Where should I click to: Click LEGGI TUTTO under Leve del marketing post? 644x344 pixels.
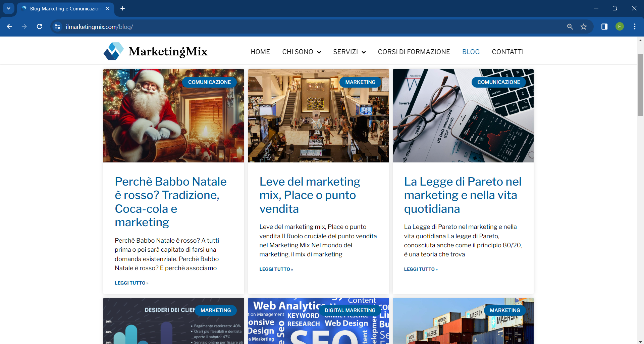[276, 269]
